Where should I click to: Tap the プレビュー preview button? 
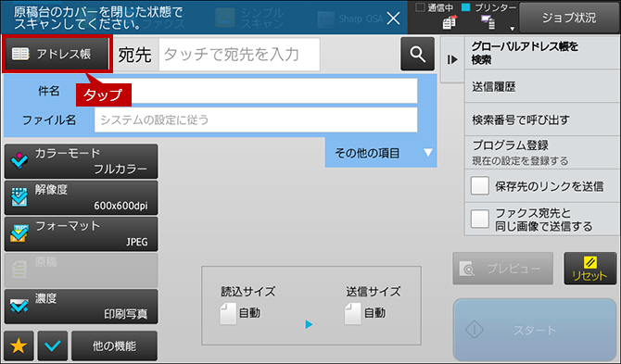(x=503, y=269)
